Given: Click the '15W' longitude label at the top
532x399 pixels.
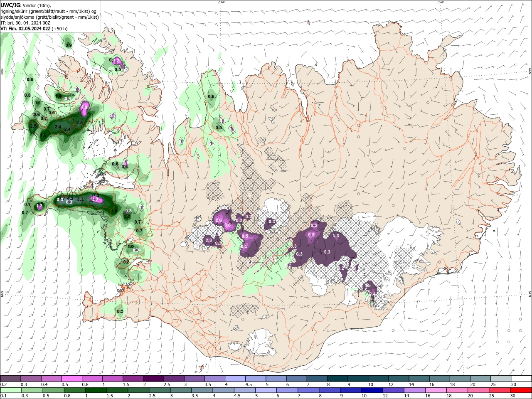Looking at the screenshot, I should coord(440,2).
